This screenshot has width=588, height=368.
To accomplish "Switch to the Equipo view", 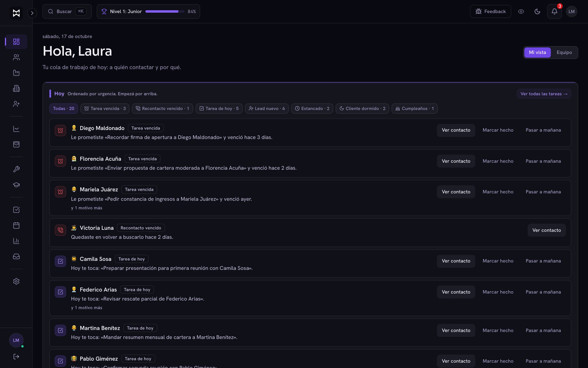I will click(x=564, y=52).
